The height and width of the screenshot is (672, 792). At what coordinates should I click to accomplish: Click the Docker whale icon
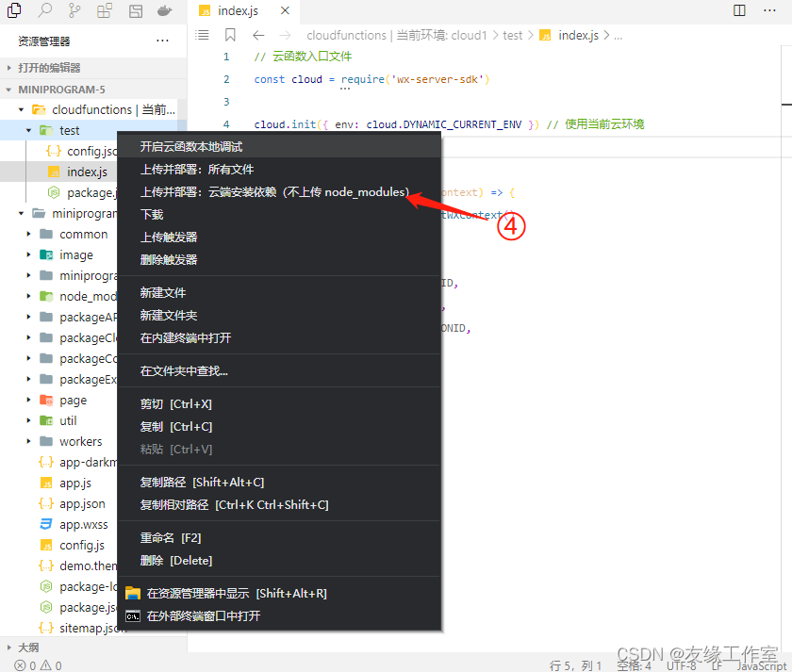pos(165,10)
